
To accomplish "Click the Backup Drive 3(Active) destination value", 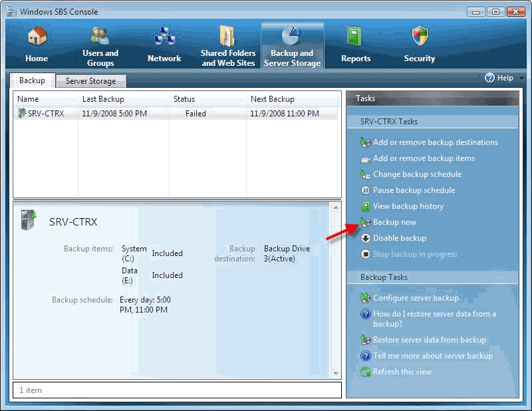I will [x=287, y=253].
